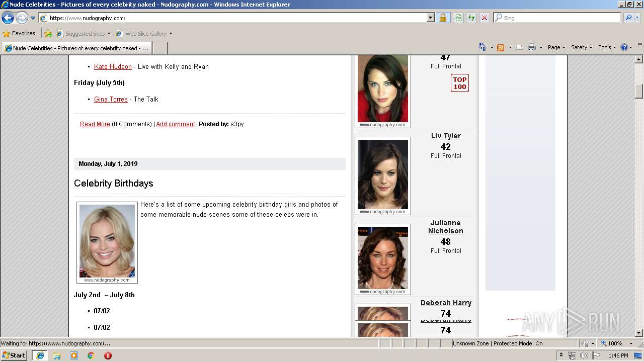The height and width of the screenshot is (362, 644).
Task: Focus the address bar URL field
Action: coord(232,18)
